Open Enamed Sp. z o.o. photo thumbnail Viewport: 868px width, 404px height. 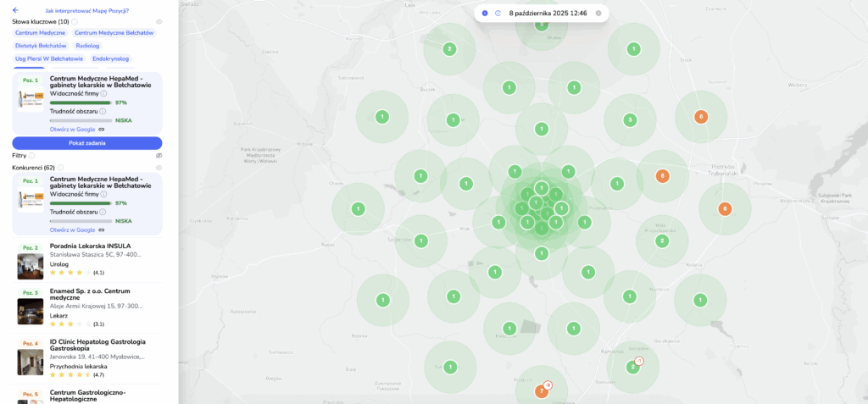pos(30,311)
